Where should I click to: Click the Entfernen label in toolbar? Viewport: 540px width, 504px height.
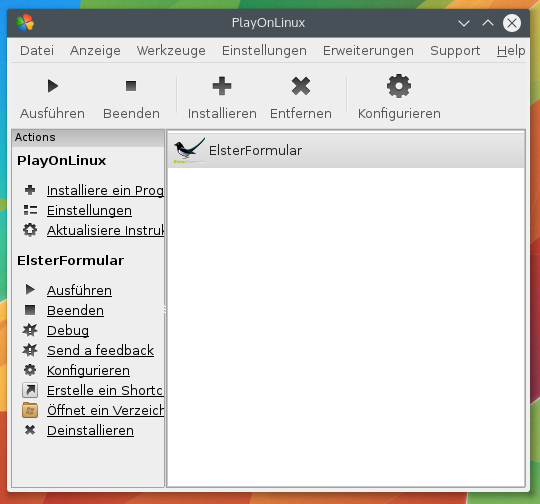pos(301,114)
